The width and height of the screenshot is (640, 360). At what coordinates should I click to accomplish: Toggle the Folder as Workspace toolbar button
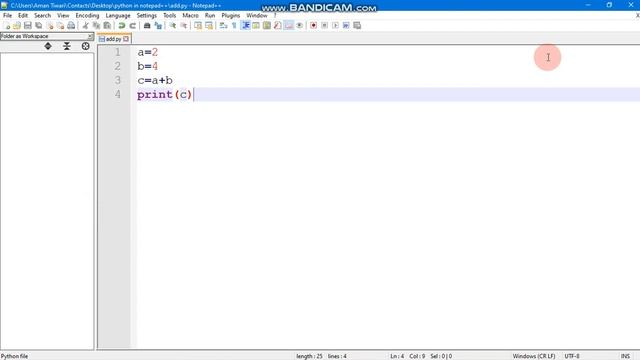coord(289,25)
